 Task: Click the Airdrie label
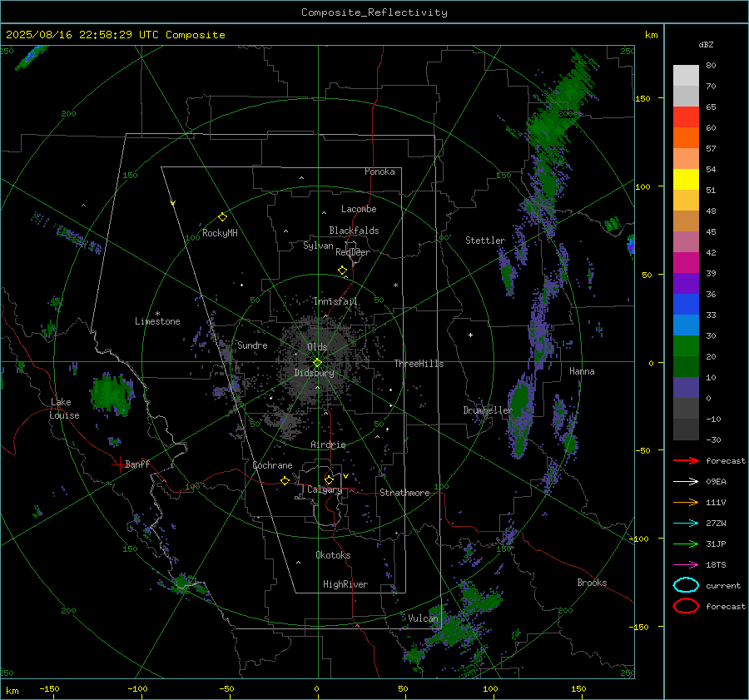tap(328, 444)
